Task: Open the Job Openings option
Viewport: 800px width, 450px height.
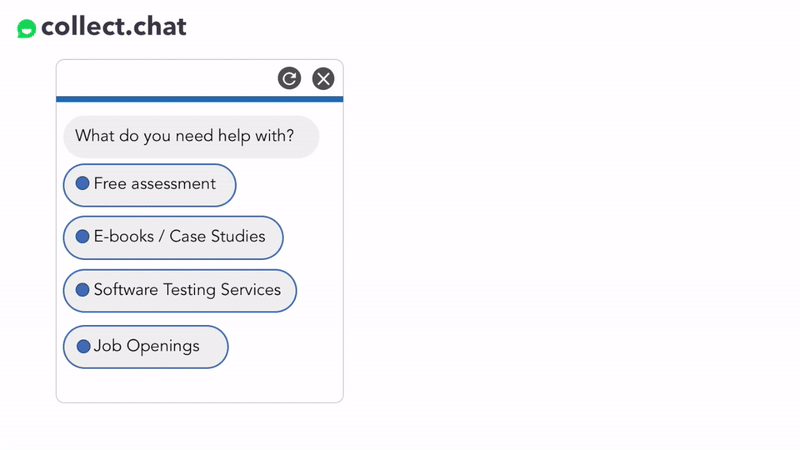Action: [x=145, y=347]
